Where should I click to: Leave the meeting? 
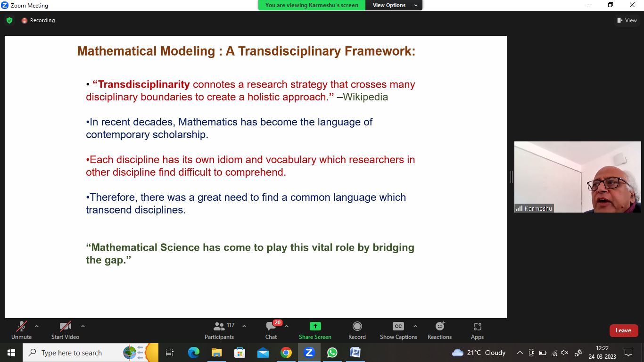pos(623,330)
